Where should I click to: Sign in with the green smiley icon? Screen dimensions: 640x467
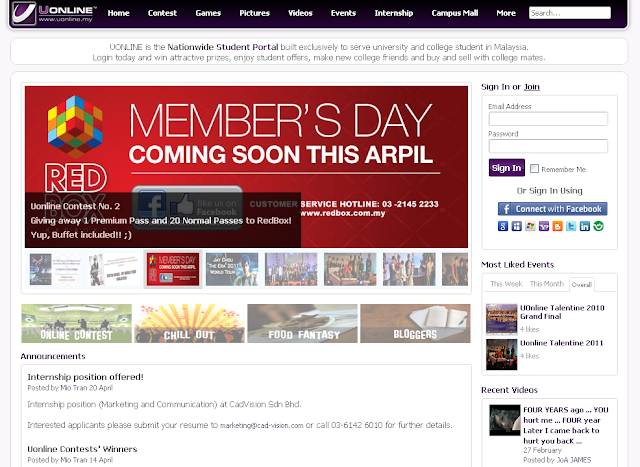tap(598, 226)
